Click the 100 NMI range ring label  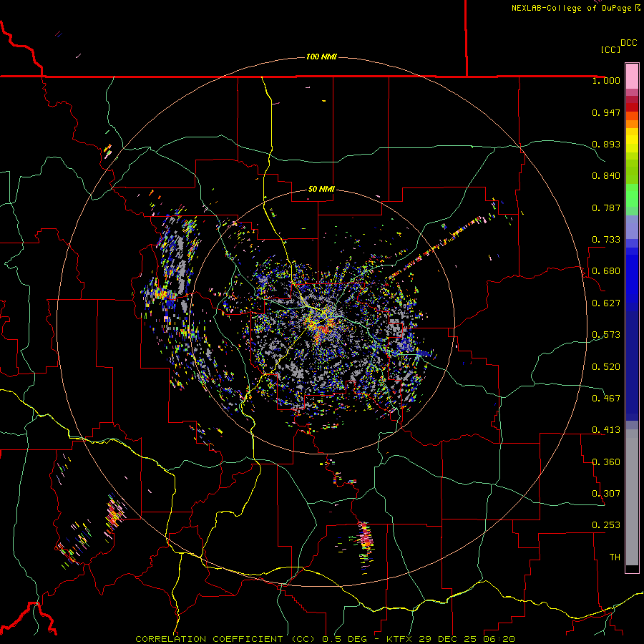(321, 57)
